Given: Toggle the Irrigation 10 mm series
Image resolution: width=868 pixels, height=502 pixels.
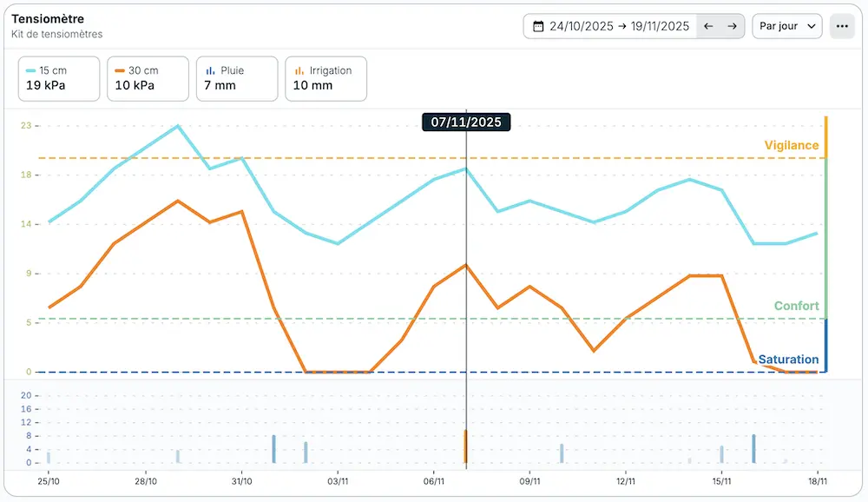Looking at the screenshot, I should click(x=325, y=78).
